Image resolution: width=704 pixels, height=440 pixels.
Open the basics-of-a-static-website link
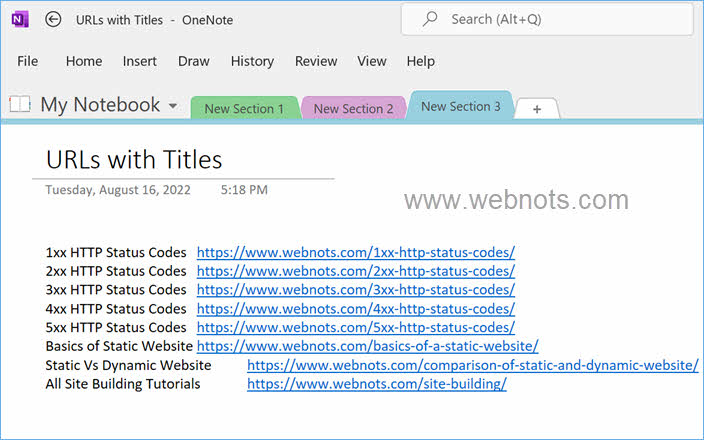coord(367,346)
